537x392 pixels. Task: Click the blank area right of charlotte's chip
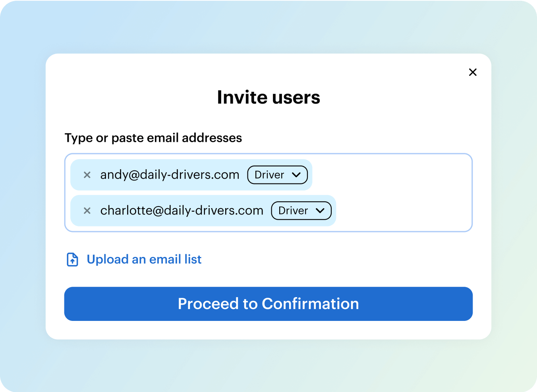pos(403,210)
